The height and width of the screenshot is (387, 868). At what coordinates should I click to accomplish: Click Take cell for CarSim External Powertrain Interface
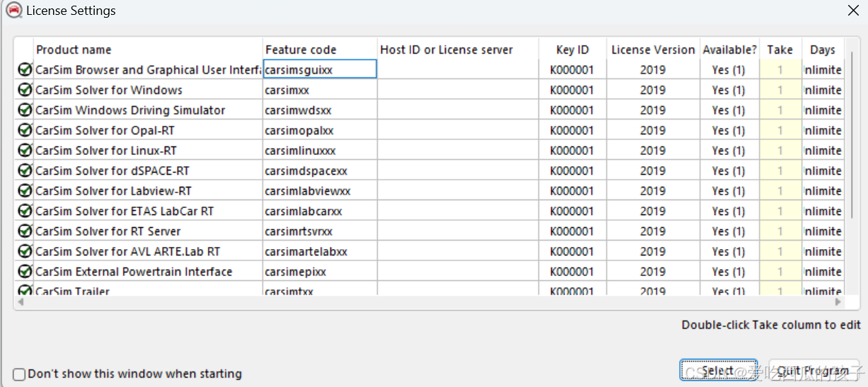pyautogui.click(x=780, y=271)
